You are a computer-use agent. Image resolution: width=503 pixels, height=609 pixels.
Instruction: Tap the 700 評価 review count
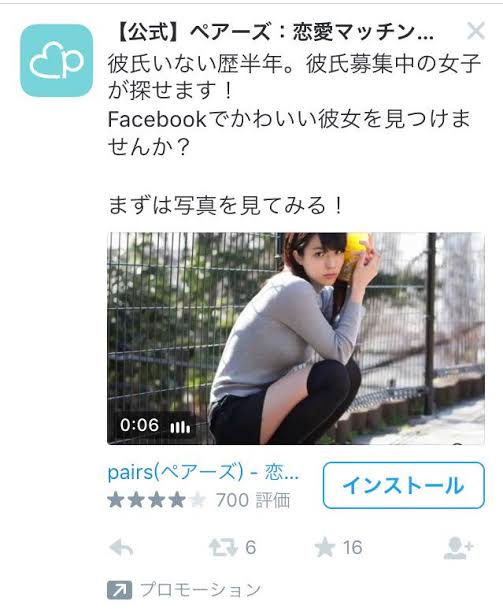pyautogui.click(x=253, y=500)
